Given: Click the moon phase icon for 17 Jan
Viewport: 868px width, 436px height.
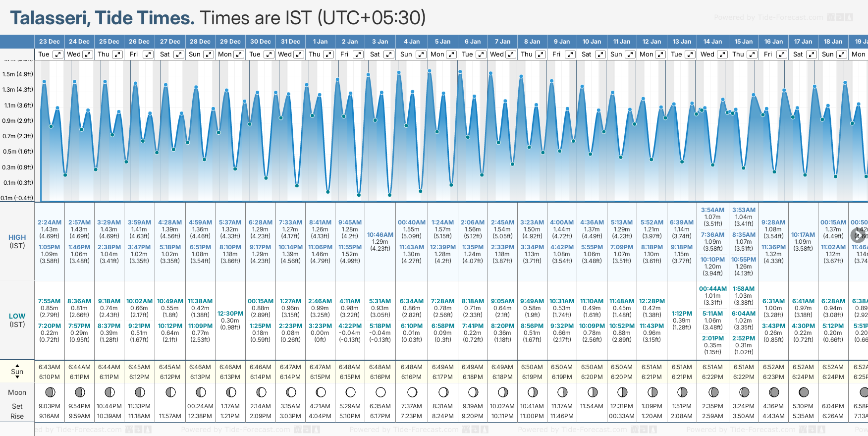Looking at the screenshot, I should (804, 392).
